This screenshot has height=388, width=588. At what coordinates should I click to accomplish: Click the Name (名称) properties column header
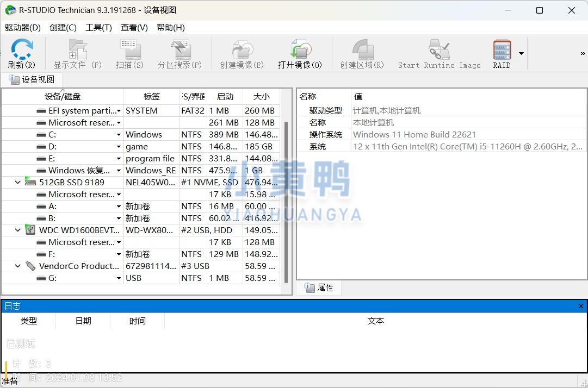tap(324, 97)
